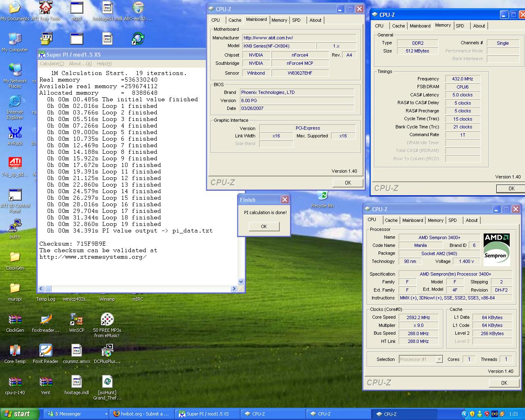This screenshot has width=525, height=420.
Task: Click the abit.com.tw manufacturer URL field
Action: [299, 38]
